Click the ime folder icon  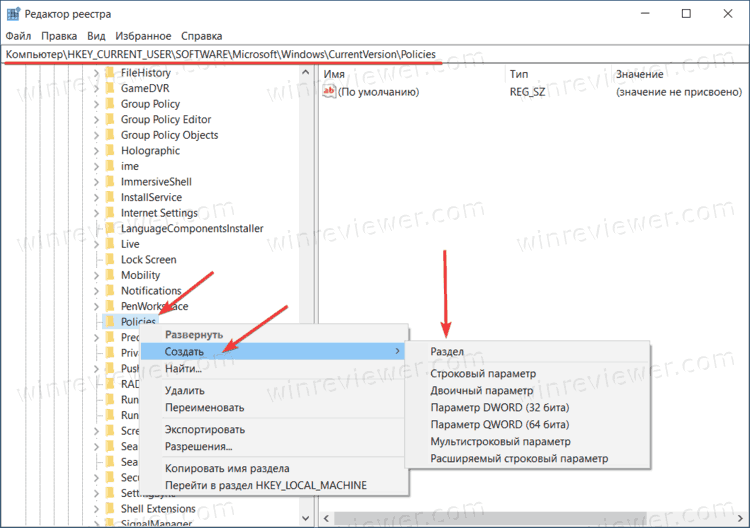point(110,166)
